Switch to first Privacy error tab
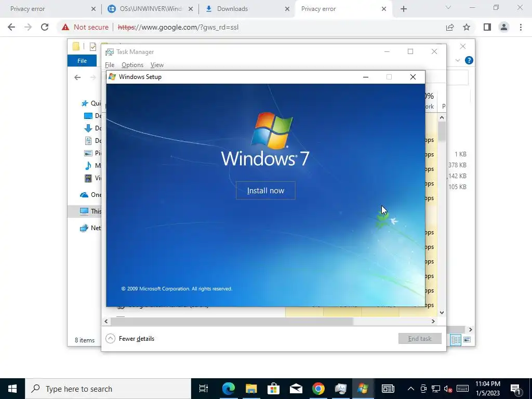Image resolution: width=532 pixels, height=399 pixels. (x=47, y=9)
